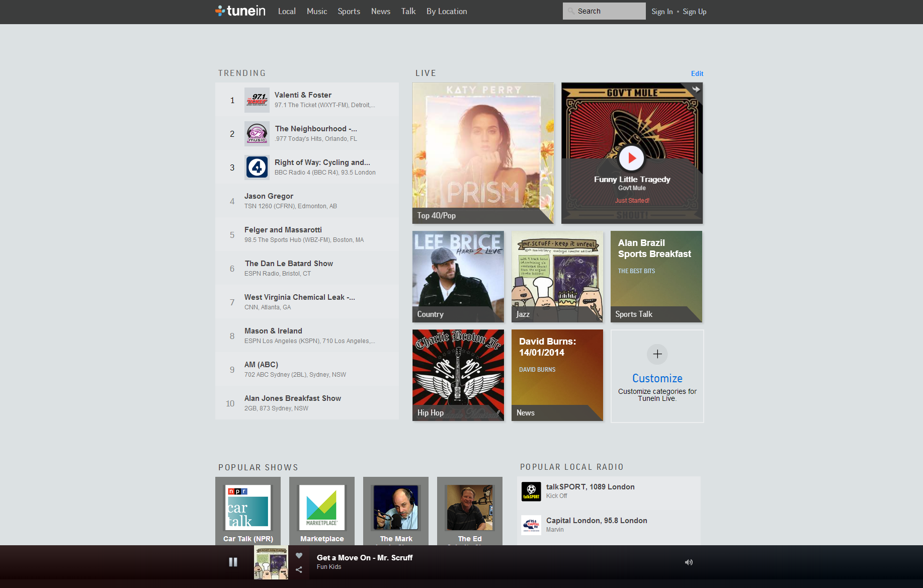Open the Music menu
Viewport: 923px width, 588px height.
coord(317,12)
